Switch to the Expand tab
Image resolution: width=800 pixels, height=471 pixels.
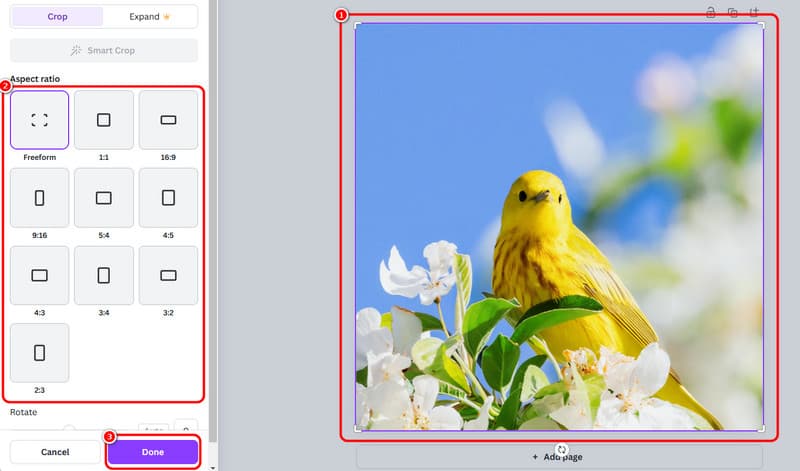149,17
